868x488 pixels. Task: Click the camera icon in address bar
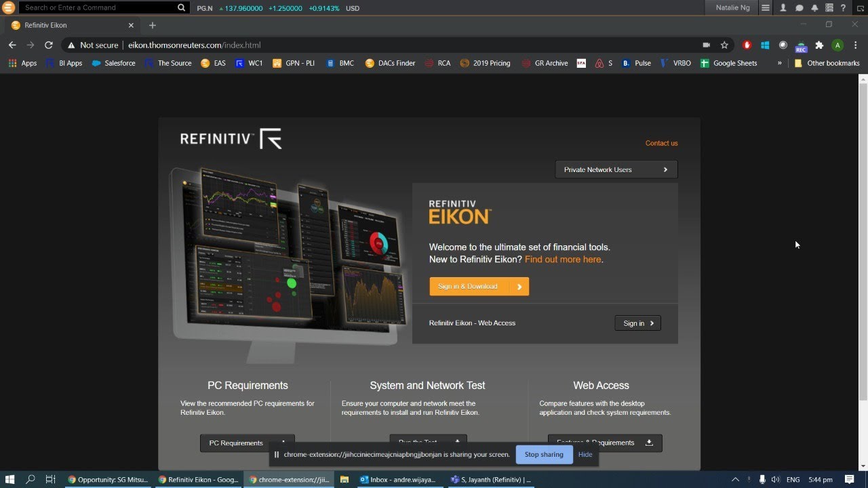pyautogui.click(x=706, y=45)
